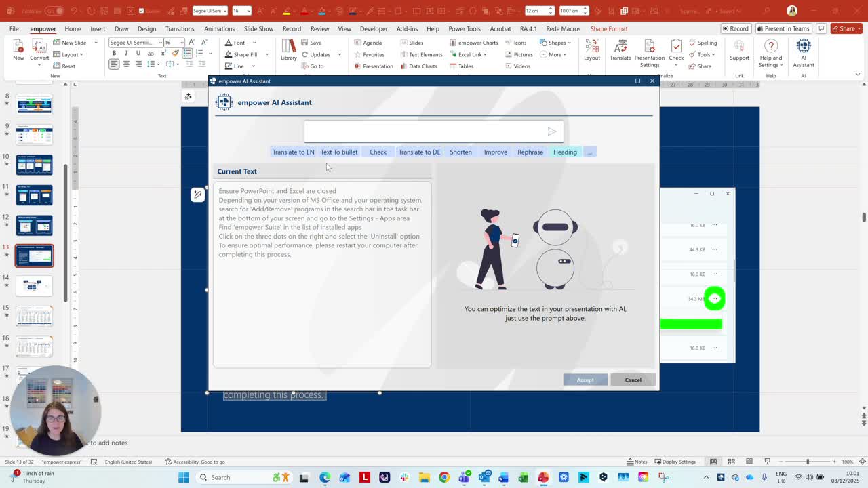Click the Text to bullet prompt button
Image resolution: width=868 pixels, height=488 pixels.
(x=339, y=152)
